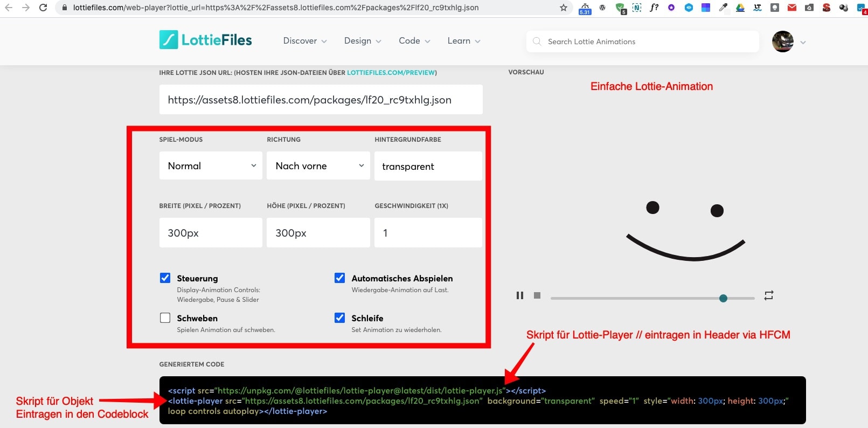Toggle the loop icon in the preview player
Image resolution: width=868 pixels, height=428 pixels.
(768, 295)
